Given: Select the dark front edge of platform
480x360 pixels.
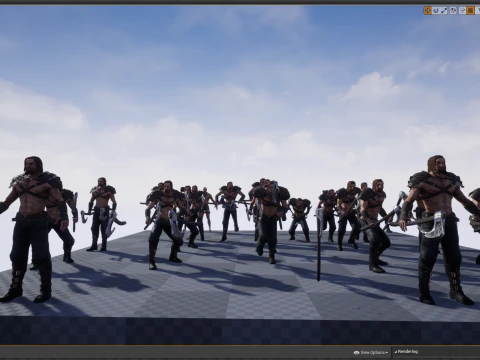Looking at the screenshot, I should (x=240, y=331).
